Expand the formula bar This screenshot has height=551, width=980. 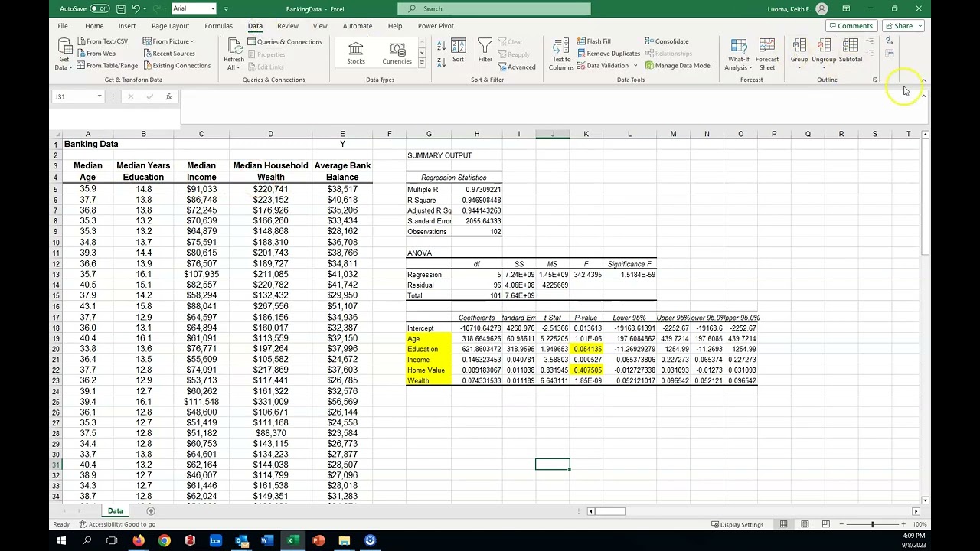click(x=923, y=96)
